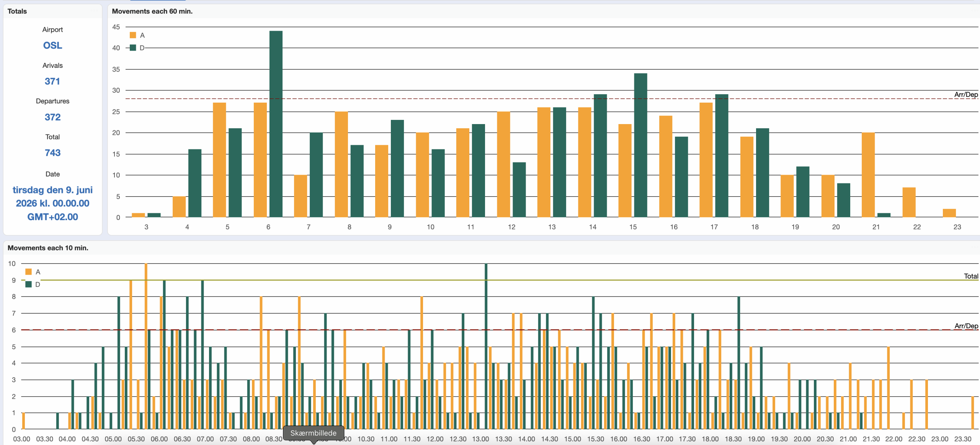Viewport: 980px width, 445px height.
Task: Click the Movements each 10 min. heading
Action: (48, 248)
